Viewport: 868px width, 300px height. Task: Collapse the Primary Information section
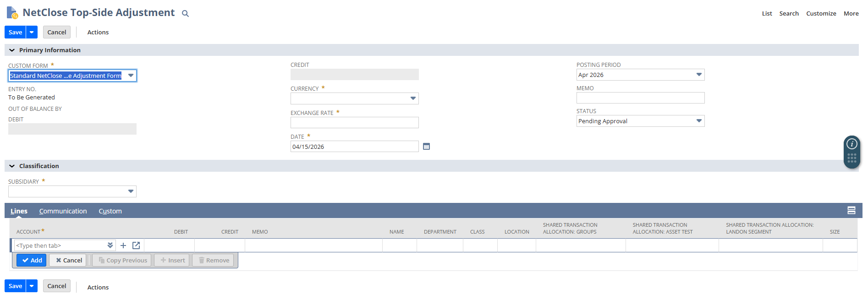[x=12, y=50]
